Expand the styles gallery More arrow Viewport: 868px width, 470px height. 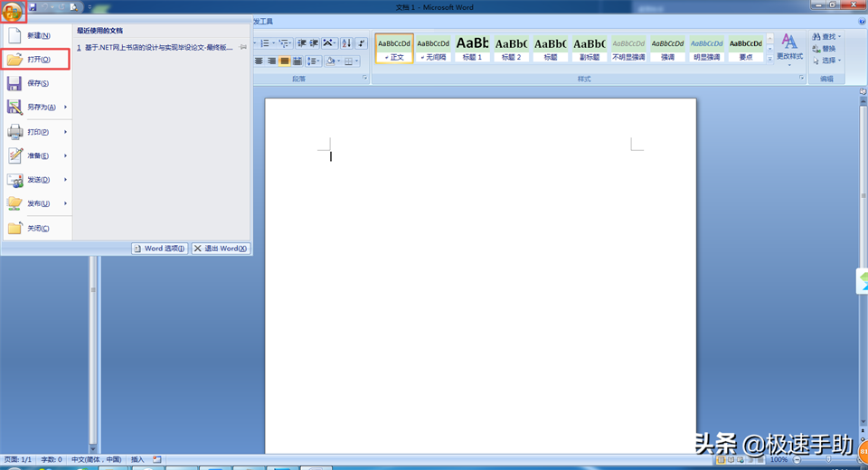[x=769, y=59]
